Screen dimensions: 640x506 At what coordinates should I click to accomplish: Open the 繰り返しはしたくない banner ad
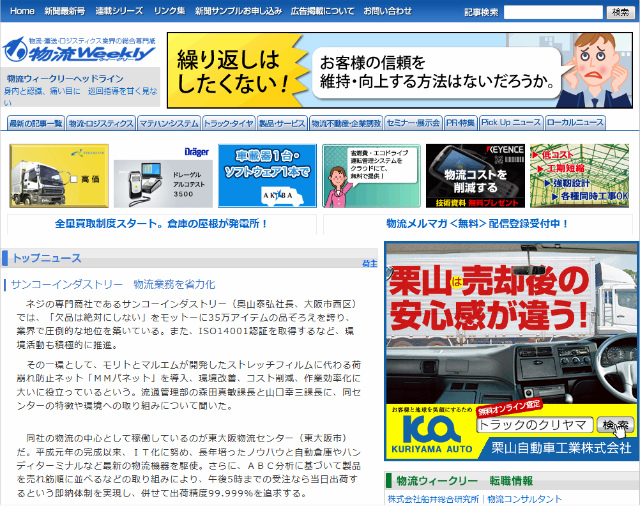(x=400, y=70)
